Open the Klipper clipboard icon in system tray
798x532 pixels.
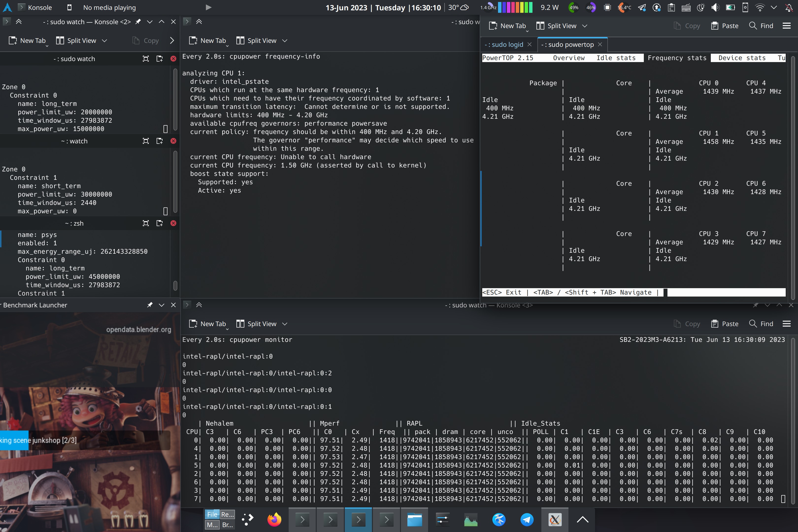[x=671, y=7]
